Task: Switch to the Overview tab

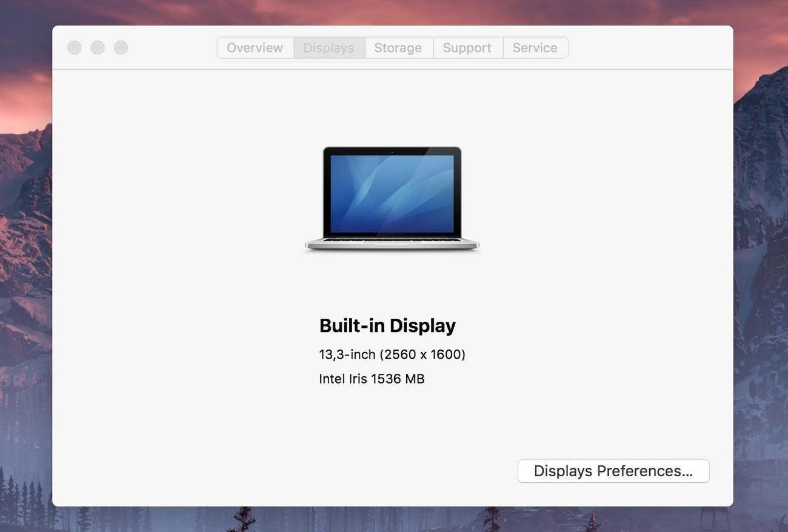Action: pyautogui.click(x=255, y=48)
